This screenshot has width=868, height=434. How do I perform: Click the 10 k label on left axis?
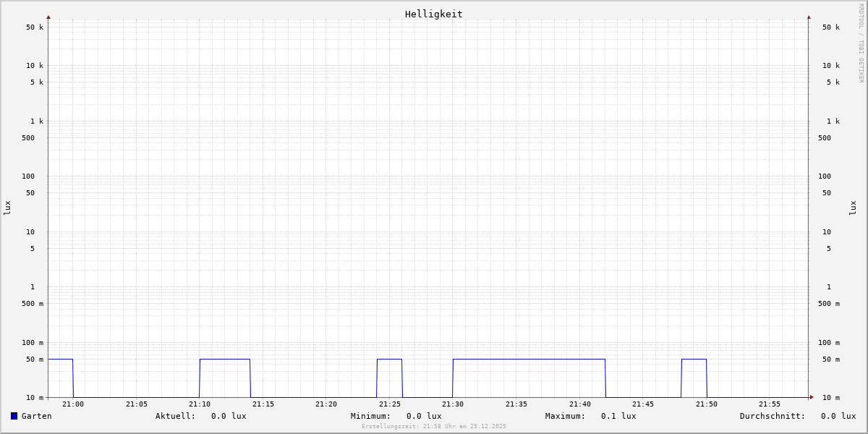(35, 66)
